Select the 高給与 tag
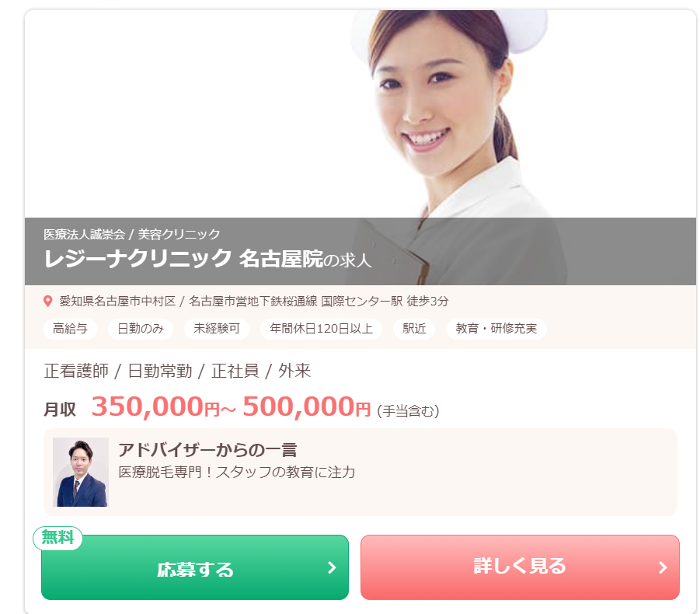Screen dimensions: 700x614 [x=70, y=329]
